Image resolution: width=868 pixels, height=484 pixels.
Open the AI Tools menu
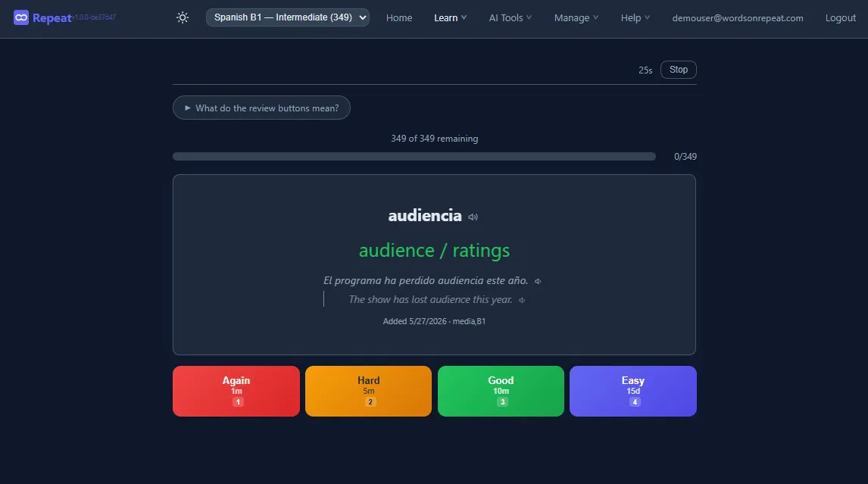510,17
